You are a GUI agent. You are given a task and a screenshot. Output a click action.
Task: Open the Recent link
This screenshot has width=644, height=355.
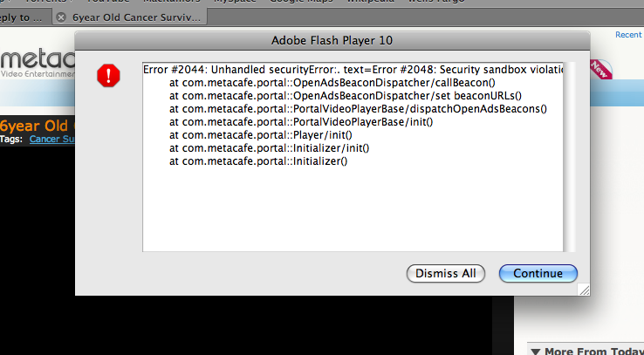click(x=628, y=35)
